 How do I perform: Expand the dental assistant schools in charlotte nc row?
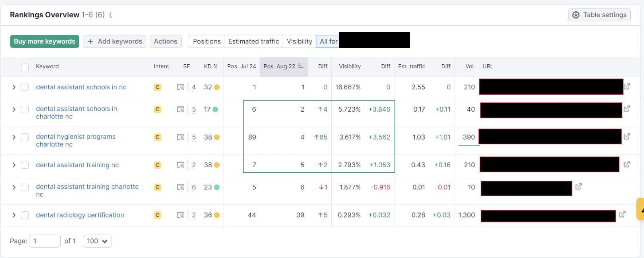14,109
